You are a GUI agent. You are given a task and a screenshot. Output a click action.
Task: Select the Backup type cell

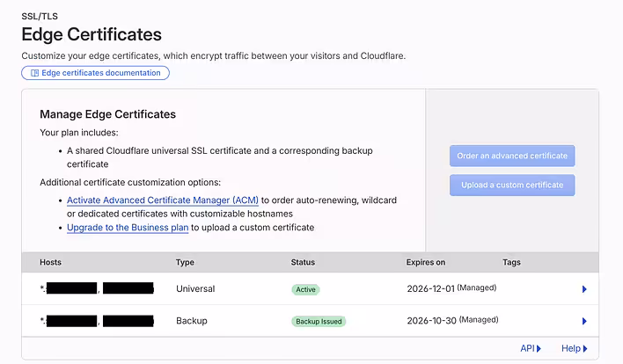192,321
